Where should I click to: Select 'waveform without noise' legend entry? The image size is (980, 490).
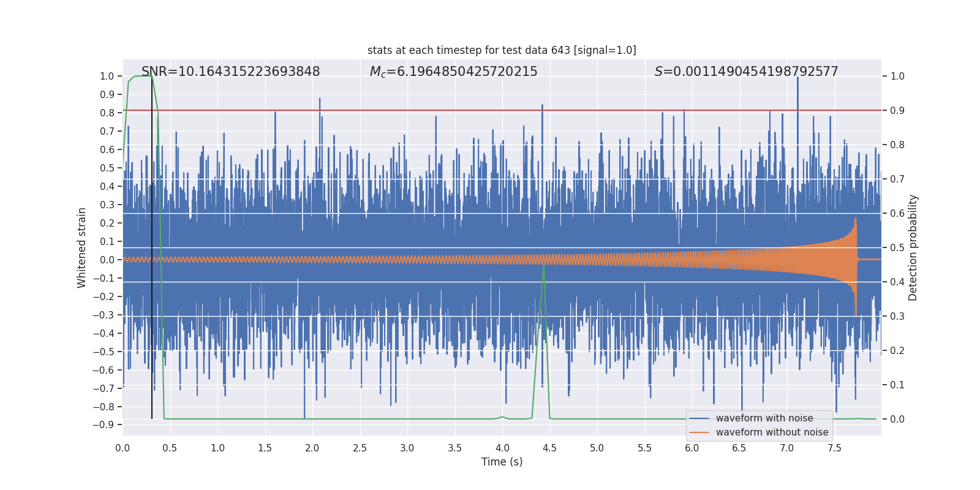772,432
